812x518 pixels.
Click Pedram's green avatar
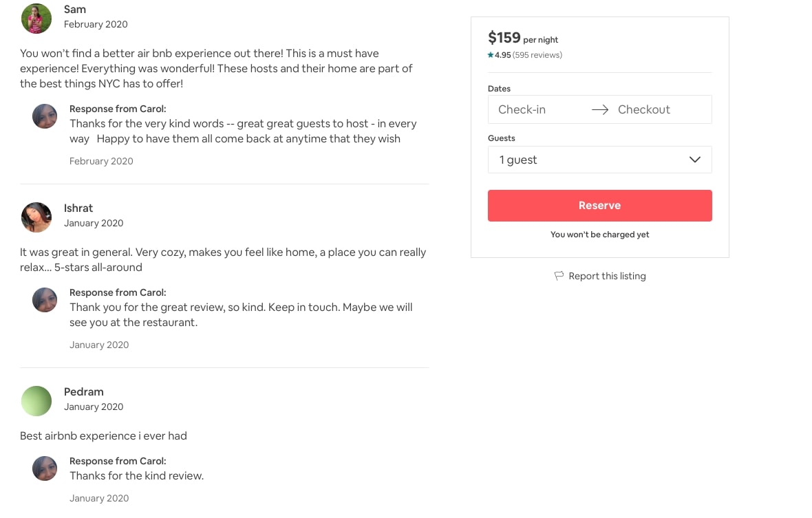click(36, 401)
